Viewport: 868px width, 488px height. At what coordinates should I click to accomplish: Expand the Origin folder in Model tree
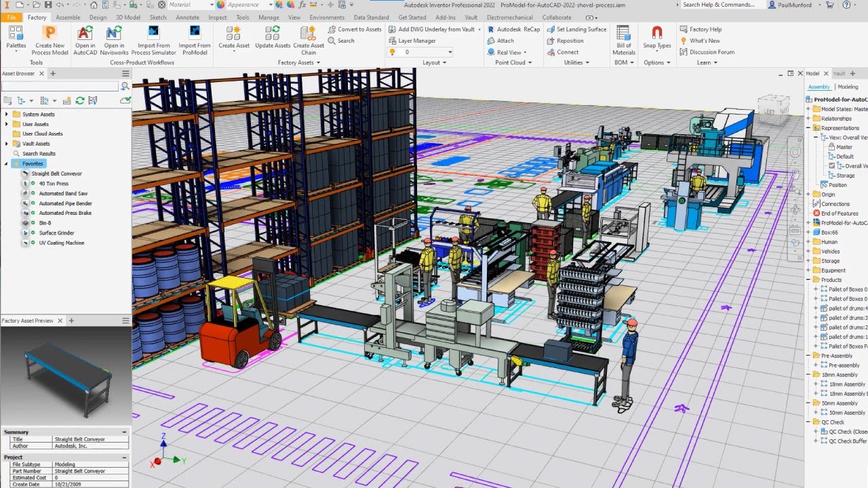(808, 194)
